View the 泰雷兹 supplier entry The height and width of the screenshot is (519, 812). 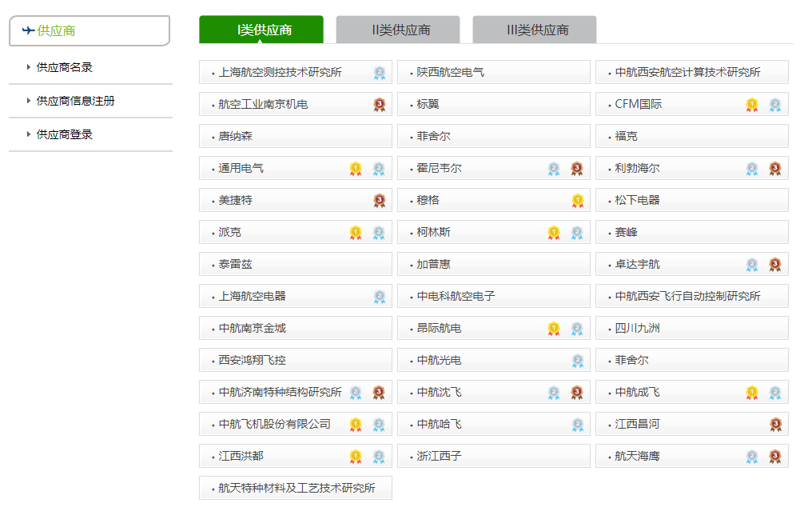(296, 264)
